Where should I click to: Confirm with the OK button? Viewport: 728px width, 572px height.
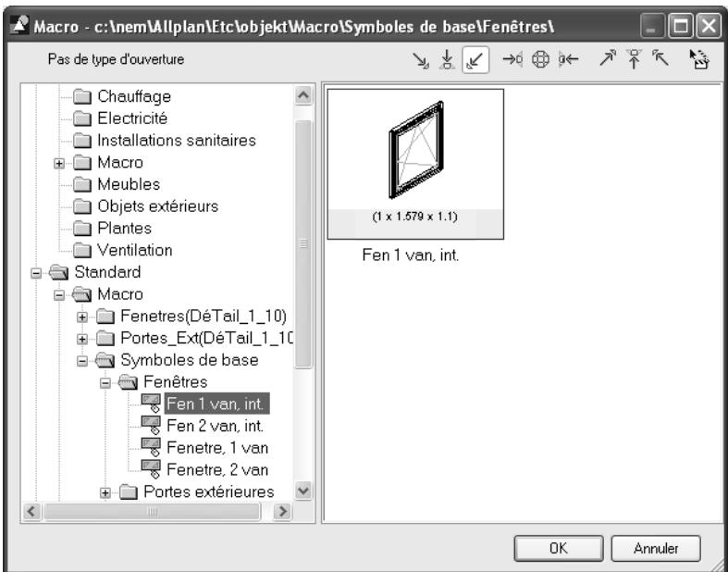click(x=559, y=548)
